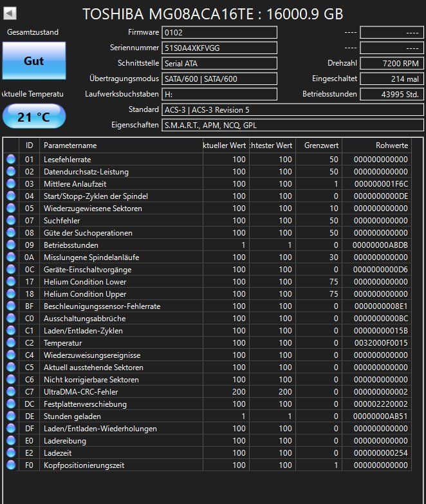Select the Wiederzugewiesene Sektoren parameter name

pos(93,209)
